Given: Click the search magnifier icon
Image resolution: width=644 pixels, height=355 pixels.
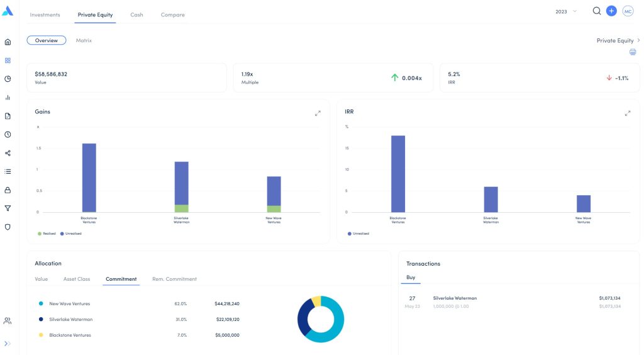Looking at the screenshot, I should point(597,11).
